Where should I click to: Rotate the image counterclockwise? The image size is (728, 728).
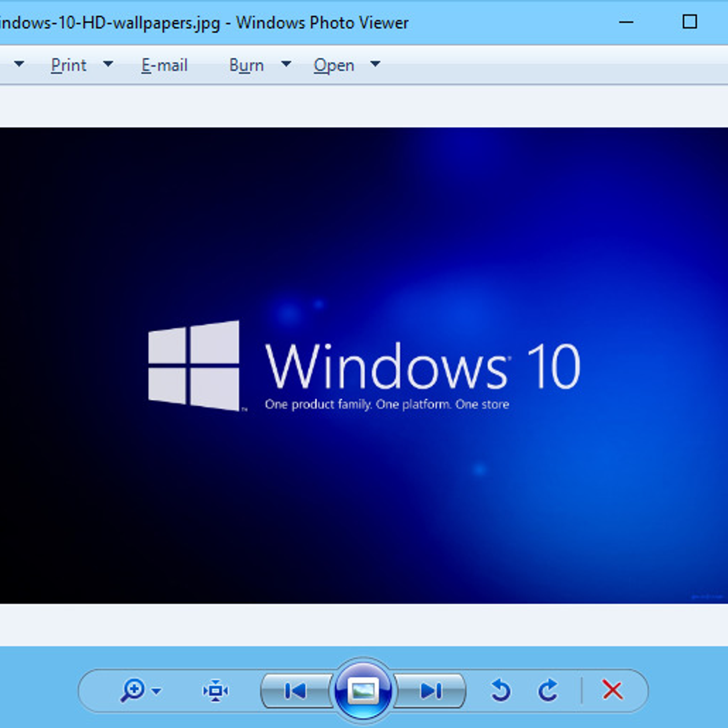click(x=501, y=690)
